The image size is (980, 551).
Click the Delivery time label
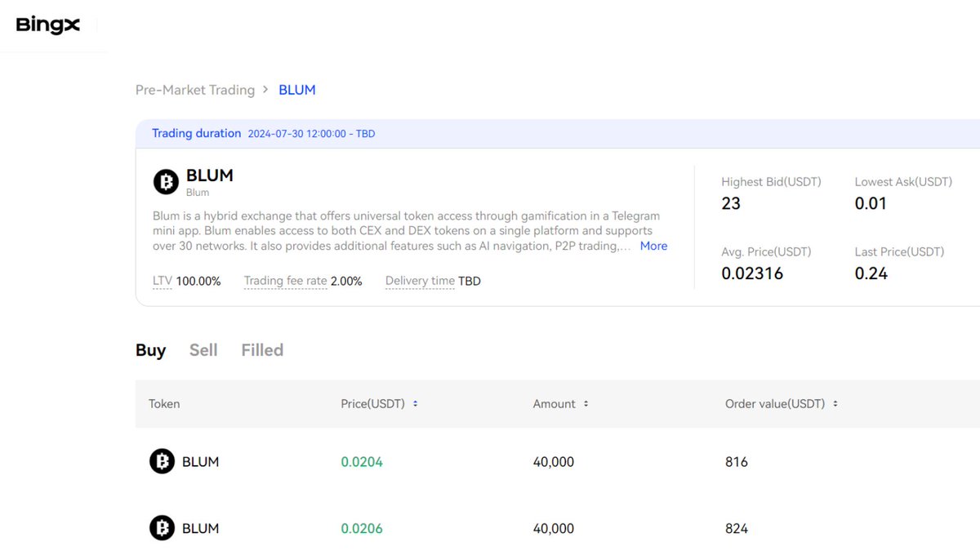(x=420, y=281)
